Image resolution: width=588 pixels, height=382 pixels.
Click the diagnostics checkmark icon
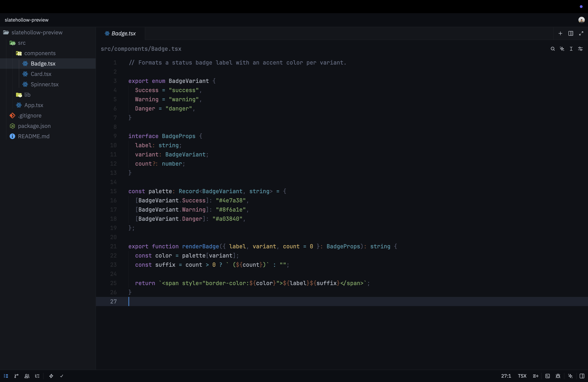coord(62,376)
